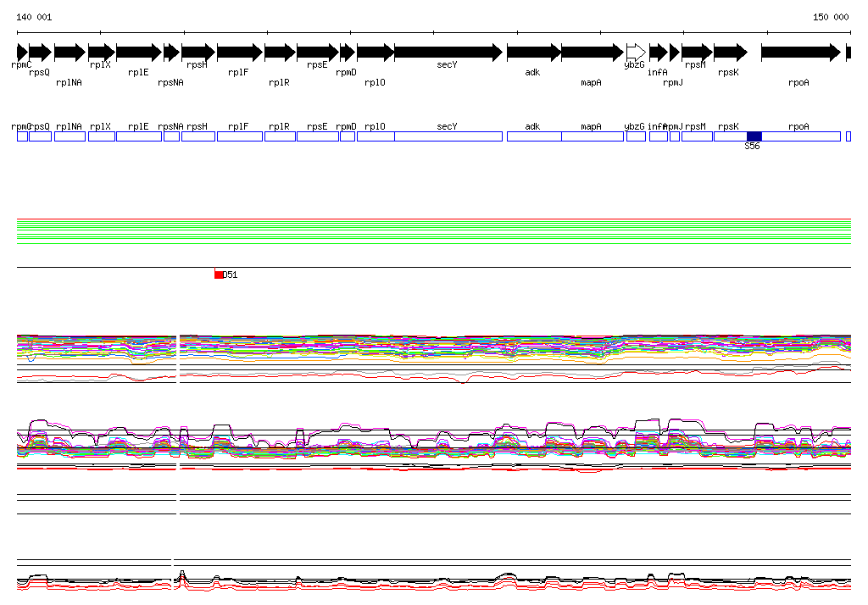Image resolution: width=868 pixels, height=605 pixels.
Task: Select the rplNA gene arrow
Action: tap(70, 53)
